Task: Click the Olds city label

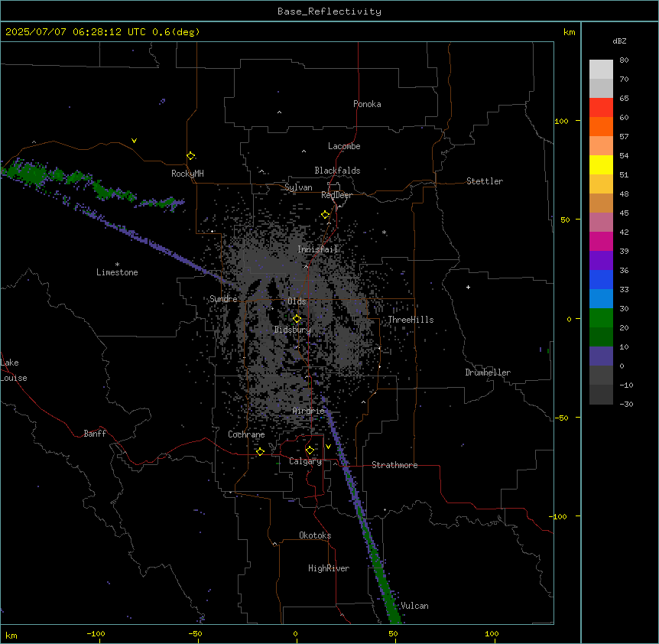Action: tap(297, 301)
